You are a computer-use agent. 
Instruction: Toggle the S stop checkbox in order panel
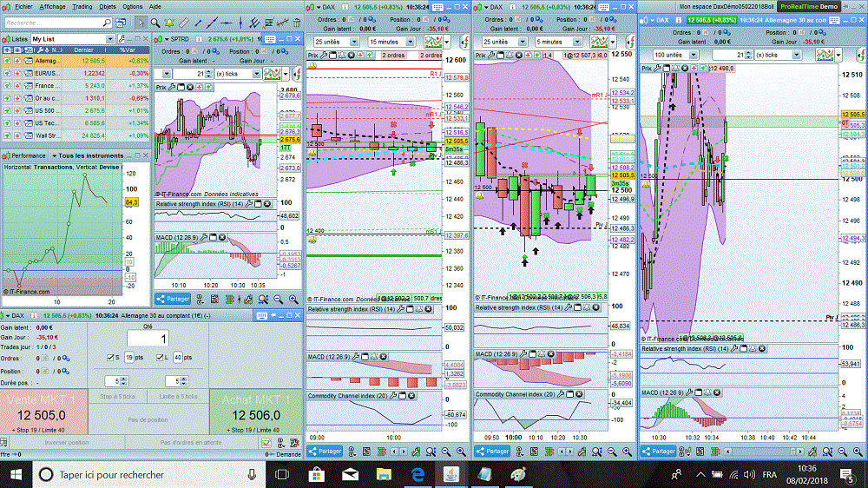109,357
